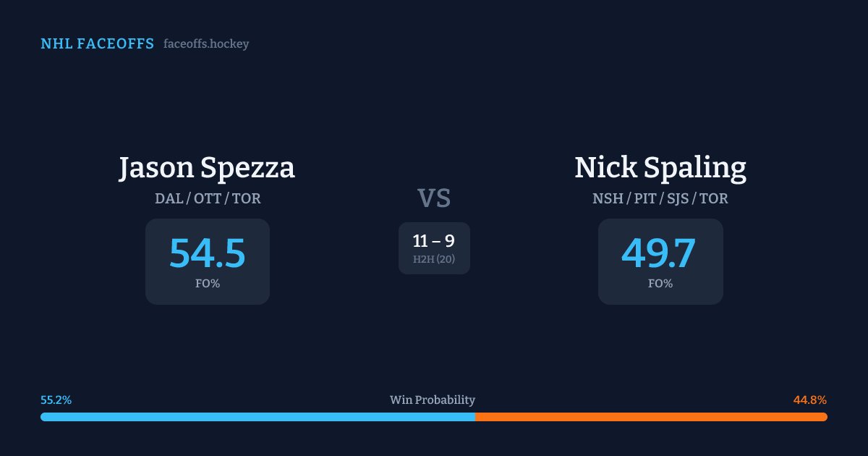The height and width of the screenshot is (456, 868).
Task: Select the Nick Spaling player name
Action: coord(660,168)
